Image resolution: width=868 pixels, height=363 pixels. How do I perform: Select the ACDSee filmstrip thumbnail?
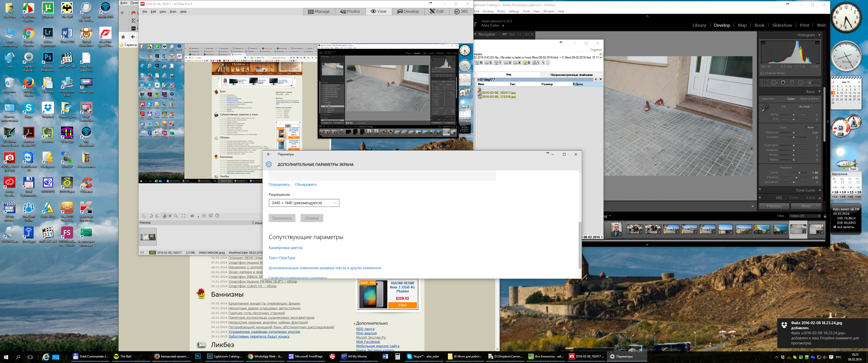[x=148, y=236]
